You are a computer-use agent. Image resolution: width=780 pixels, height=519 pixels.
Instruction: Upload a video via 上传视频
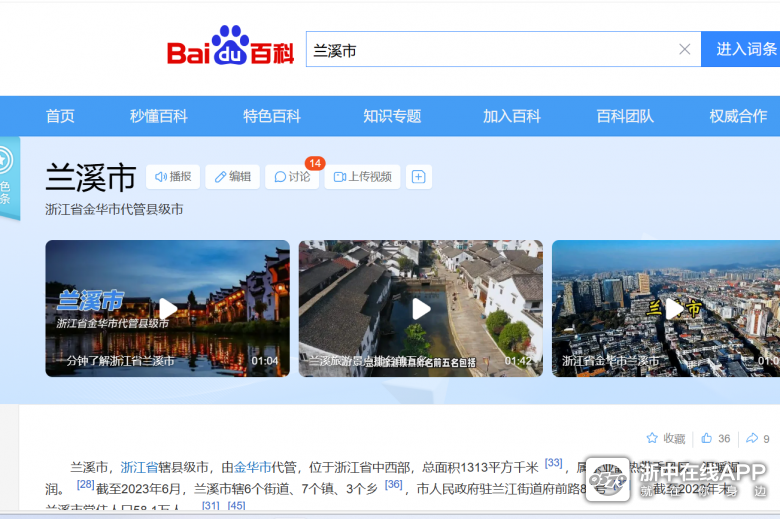(362, 177)
